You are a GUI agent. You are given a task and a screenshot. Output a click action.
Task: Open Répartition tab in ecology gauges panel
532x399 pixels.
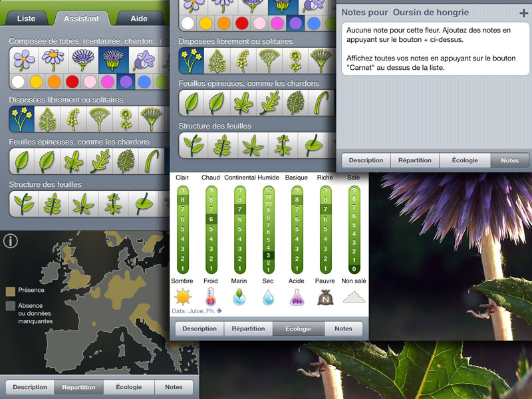click(248, 329)
